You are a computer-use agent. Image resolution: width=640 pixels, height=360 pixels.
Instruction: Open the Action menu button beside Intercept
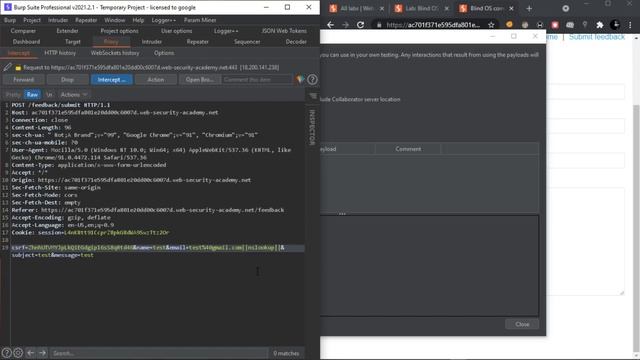156,80
